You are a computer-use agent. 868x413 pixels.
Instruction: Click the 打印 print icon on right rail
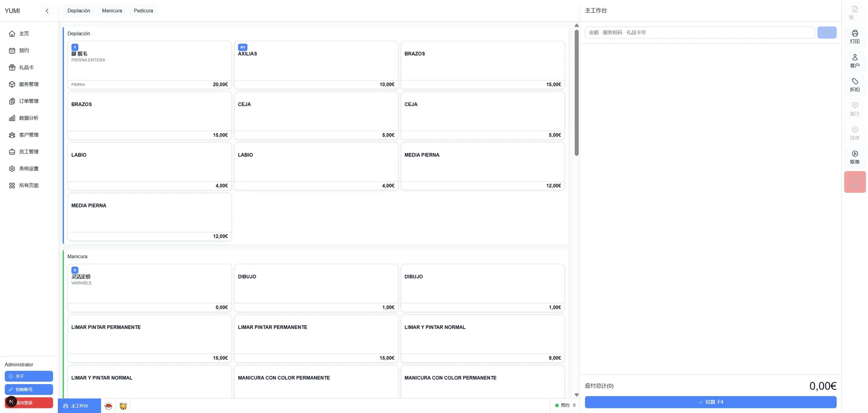854,37
